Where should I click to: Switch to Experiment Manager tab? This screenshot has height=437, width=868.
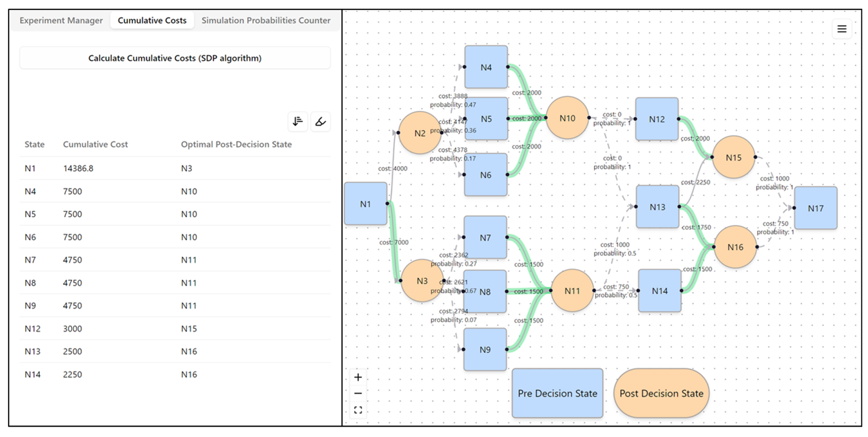(x=61, y=21)
